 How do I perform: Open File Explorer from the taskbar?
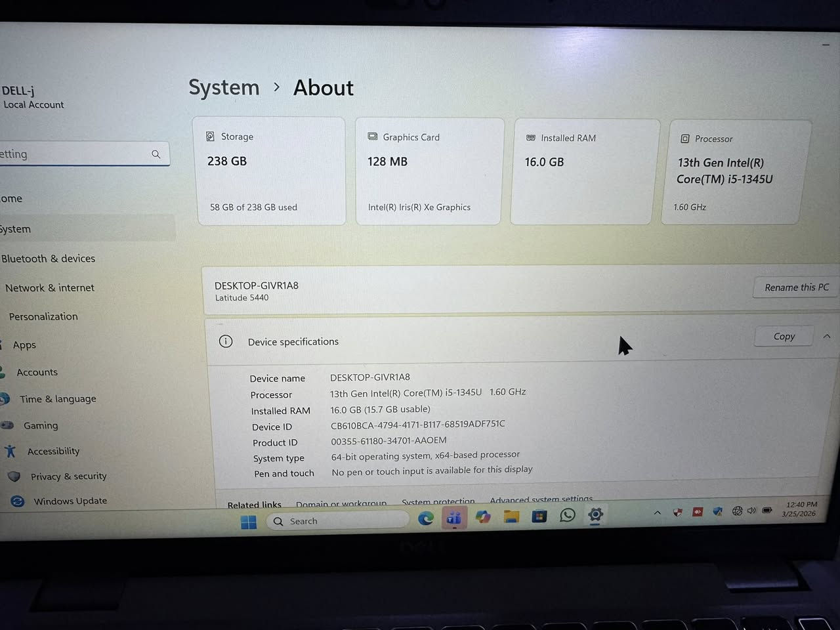[x=511, y=517]
